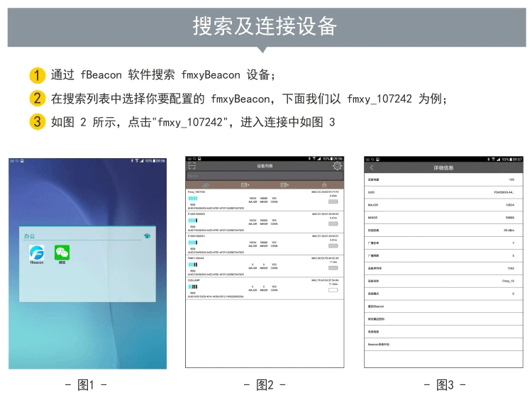Click the empty battery icon on COS-LAMP row
Screen dimensions: 532x400
point(333,290)
